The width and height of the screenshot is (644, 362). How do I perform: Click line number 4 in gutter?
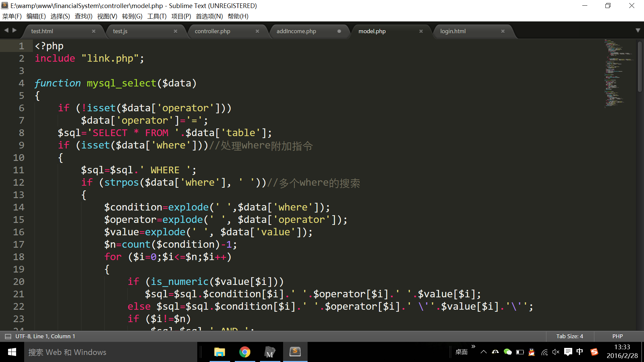coord(21,83)
